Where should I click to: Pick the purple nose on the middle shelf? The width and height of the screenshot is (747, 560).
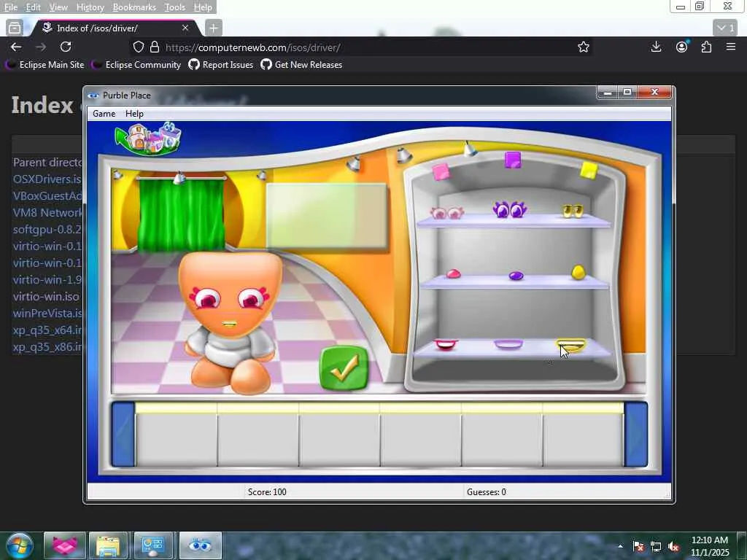[516, 276]
